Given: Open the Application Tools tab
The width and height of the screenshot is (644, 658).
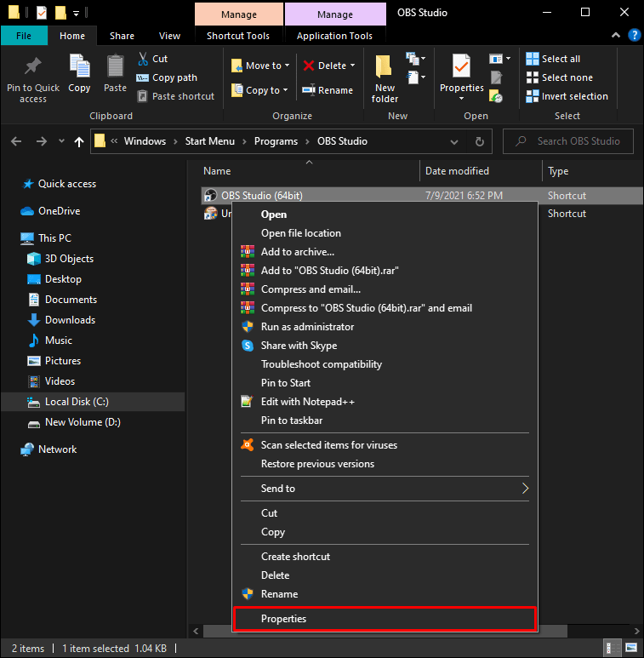Looking at the screenshot, I should coord(334,36).
